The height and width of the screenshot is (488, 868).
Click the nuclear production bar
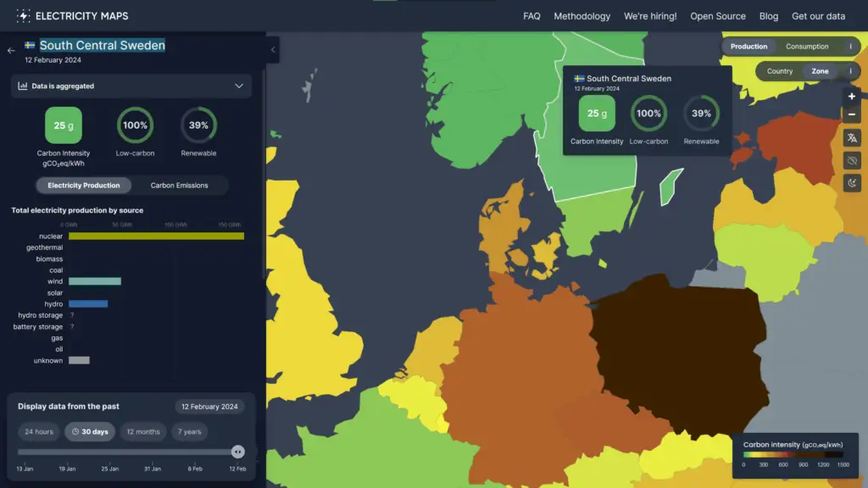coord(156,236)
